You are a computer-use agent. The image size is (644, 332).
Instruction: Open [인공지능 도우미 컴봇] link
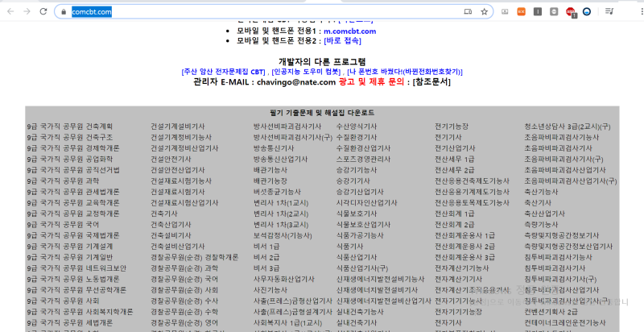pyautogui.click(x=306, y=72)
